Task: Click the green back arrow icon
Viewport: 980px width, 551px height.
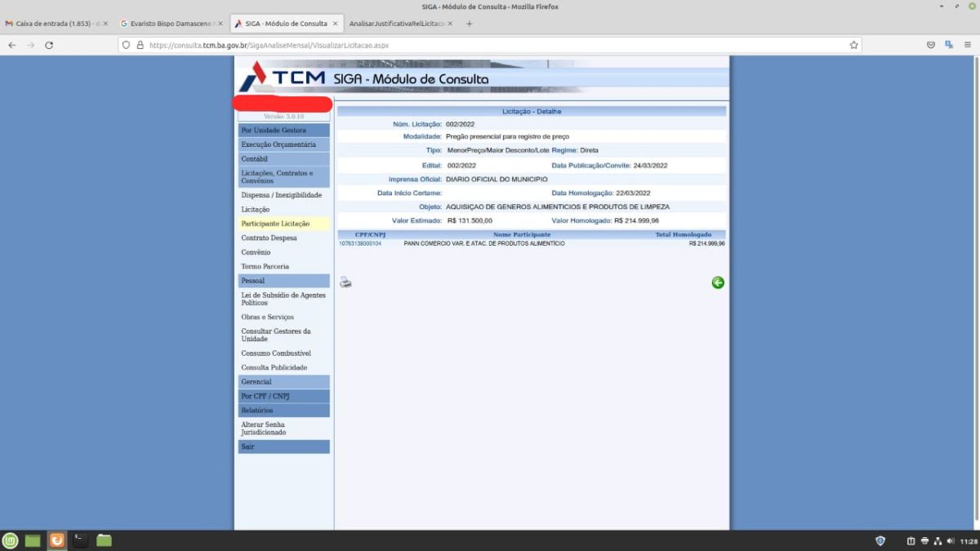Action: [x=718, y=282]
